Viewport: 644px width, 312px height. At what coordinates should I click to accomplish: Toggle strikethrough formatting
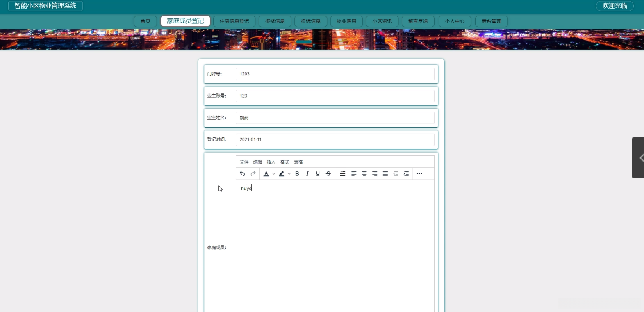pos(328,173)
